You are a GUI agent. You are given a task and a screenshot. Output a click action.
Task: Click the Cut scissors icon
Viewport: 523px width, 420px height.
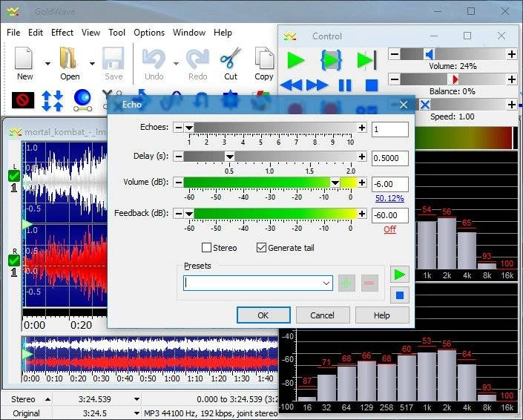pyautogui.click(x=231, y=58)
